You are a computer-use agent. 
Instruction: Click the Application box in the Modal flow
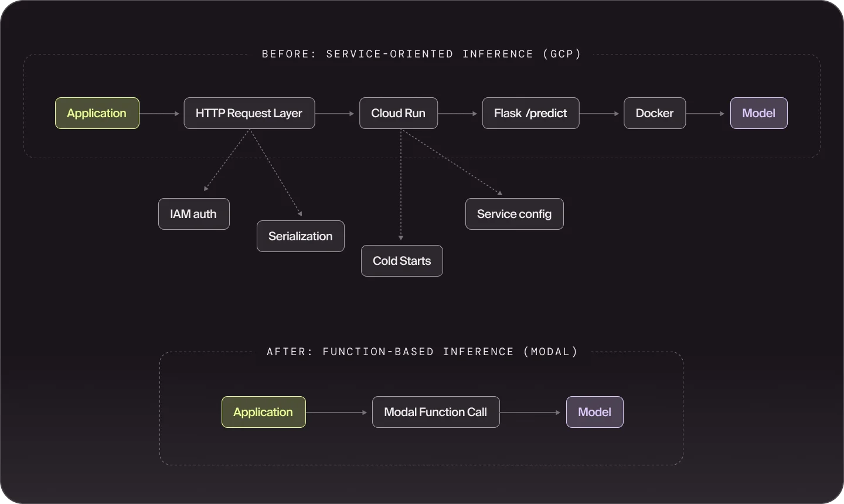[x=263, y=412]
